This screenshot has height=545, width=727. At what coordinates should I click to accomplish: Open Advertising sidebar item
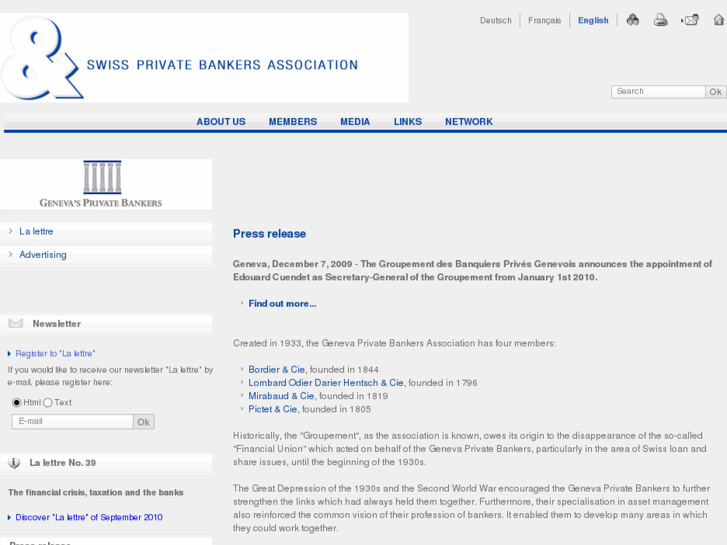pyautogui.click(x=43, y=255)
